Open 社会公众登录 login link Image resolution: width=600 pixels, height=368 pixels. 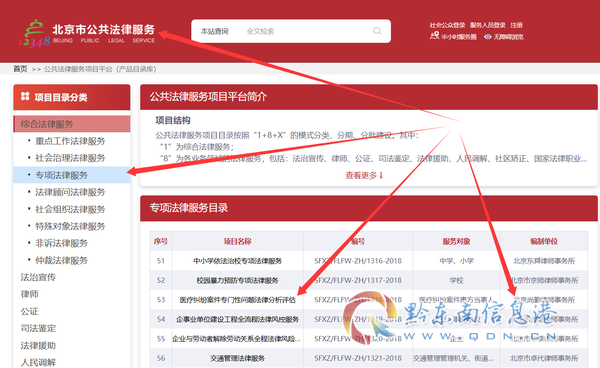tap(447, 25)
